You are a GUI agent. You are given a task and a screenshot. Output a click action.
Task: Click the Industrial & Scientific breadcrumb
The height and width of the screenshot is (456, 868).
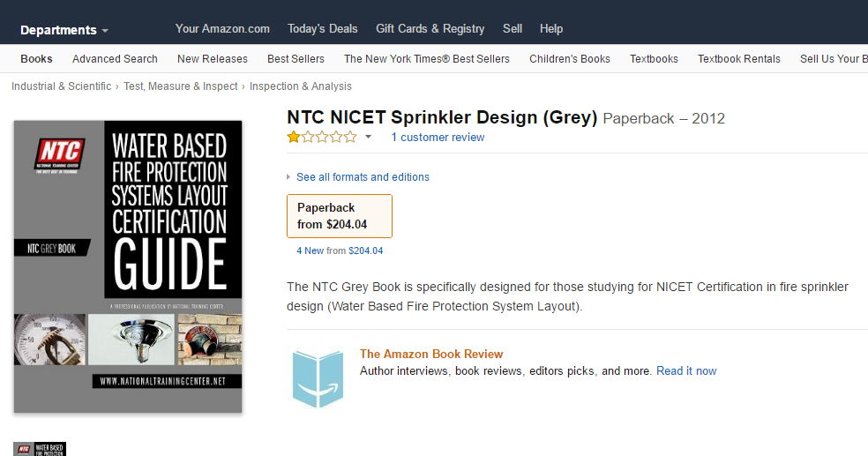61,86
